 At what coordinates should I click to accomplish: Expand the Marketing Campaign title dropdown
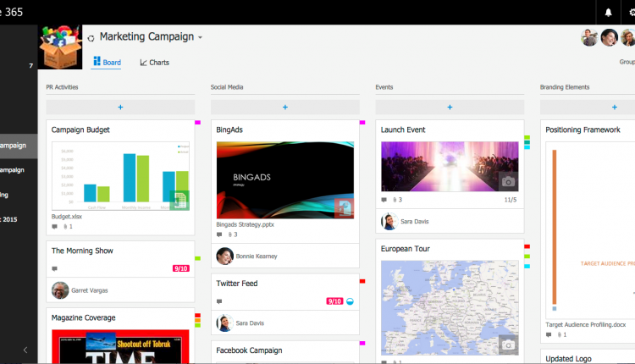tap(201, 38)
